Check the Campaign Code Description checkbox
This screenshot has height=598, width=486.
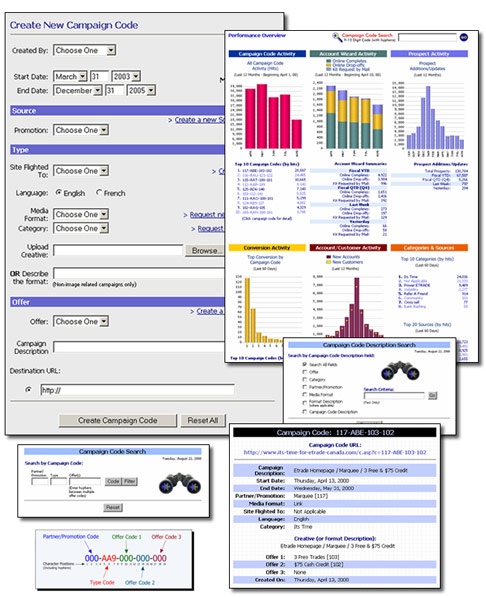click(304, 412)
